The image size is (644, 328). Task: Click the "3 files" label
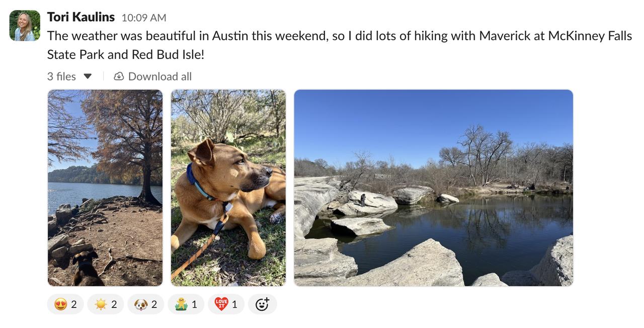coord(61,76)
